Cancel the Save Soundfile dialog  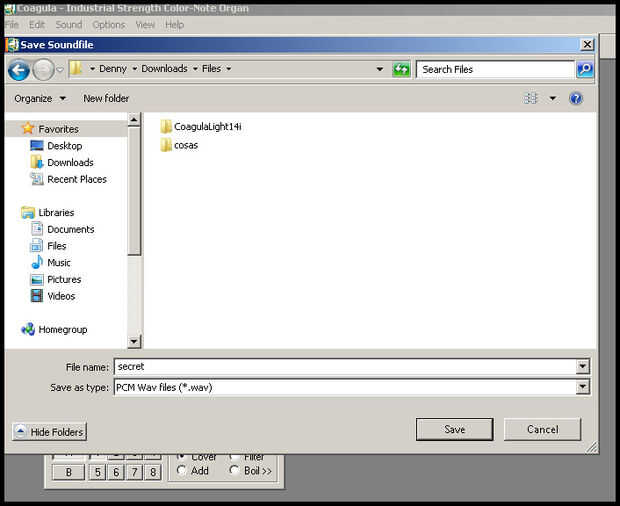(542, 429)
